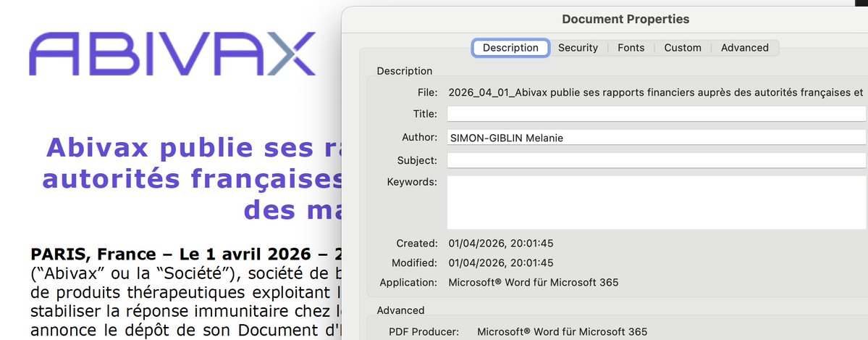Click the Modified date value
868x340 pixels.
tap(500, 263)
